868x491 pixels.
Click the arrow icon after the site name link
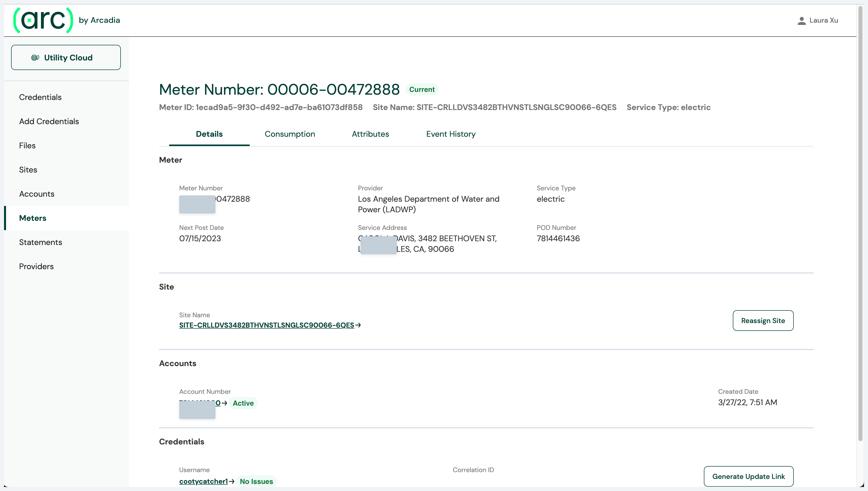click(358, 325)
